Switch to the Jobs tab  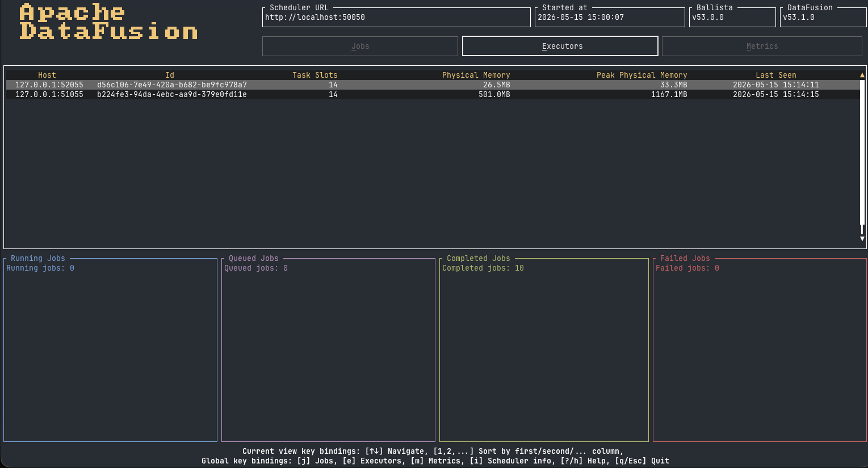360,46
